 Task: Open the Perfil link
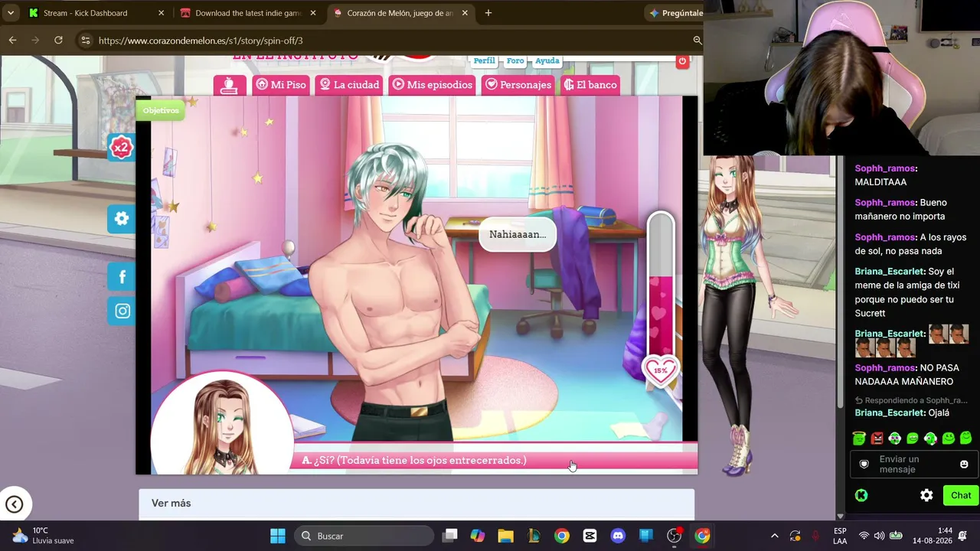click(x=484, y=60)
